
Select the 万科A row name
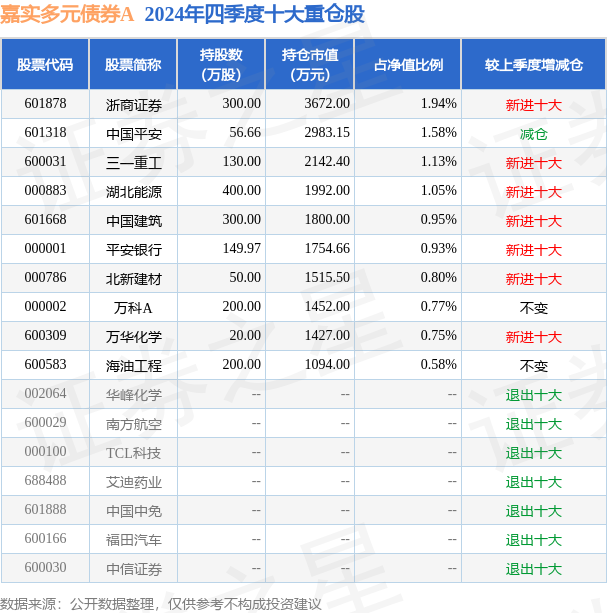coord(133,308)
